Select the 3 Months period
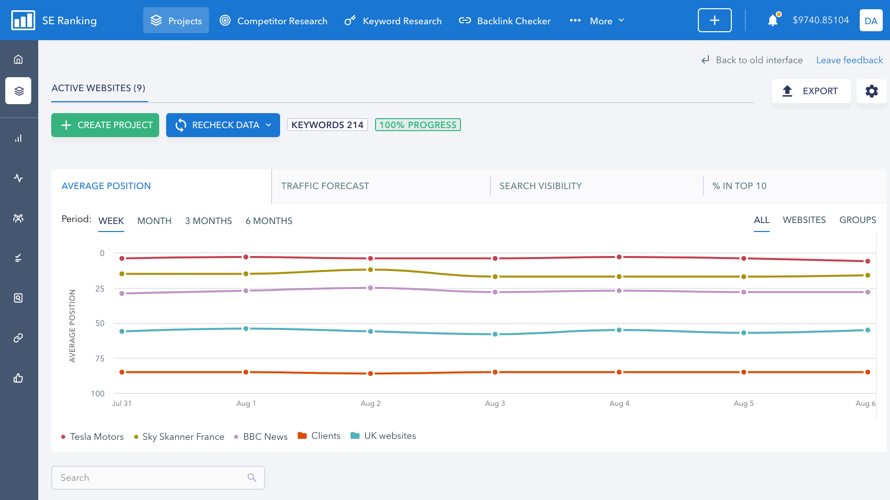This screenshot has width=890, height=500. (x=208, y=221)
